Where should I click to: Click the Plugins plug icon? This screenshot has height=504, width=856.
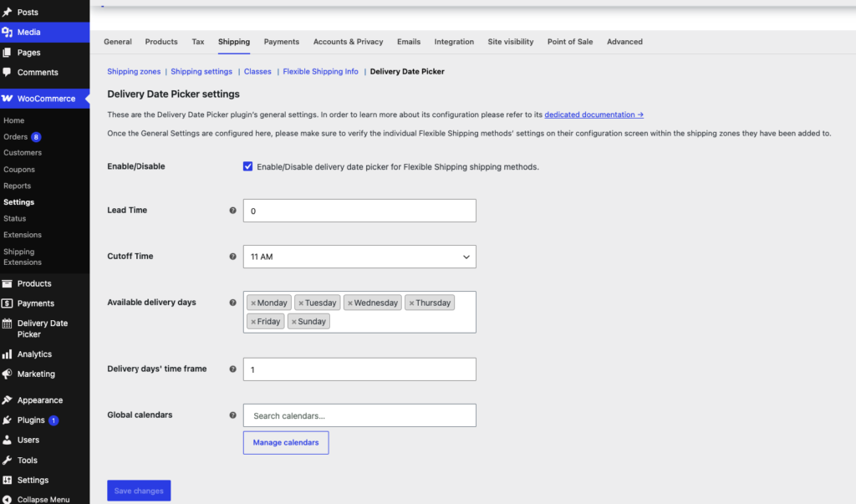pyautogui.click(x=7, y=420)
